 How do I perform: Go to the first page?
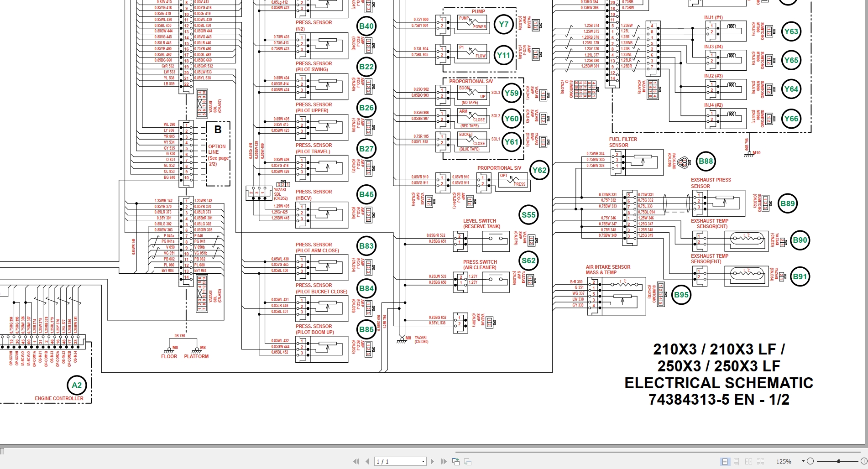[x=356, y=461]
